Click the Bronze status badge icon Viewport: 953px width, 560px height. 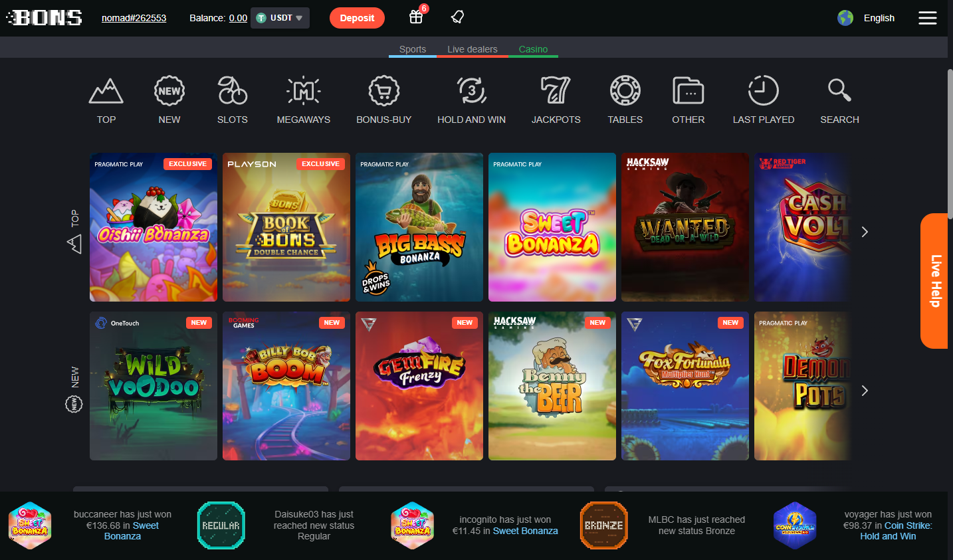tap(604, 525)
